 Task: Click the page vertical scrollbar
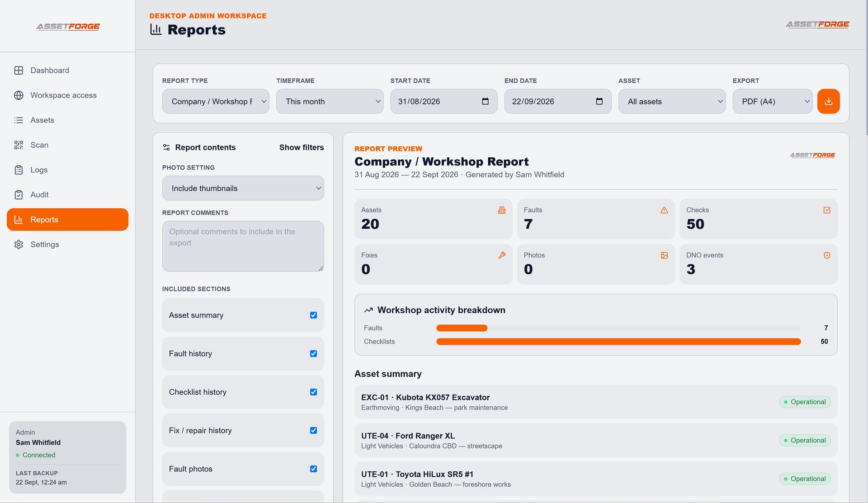pyautogui.click(x=866, y=68)
